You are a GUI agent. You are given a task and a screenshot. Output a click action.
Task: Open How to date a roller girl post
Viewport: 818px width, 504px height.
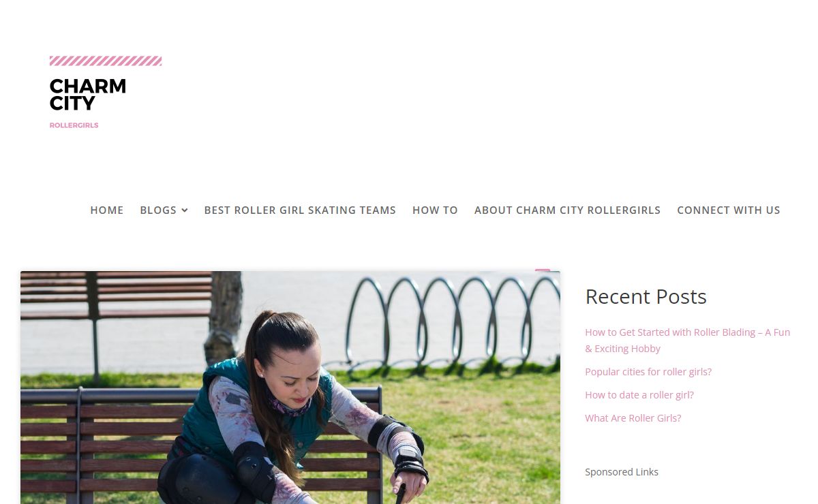pyautogui.click(x=639, y=395)
